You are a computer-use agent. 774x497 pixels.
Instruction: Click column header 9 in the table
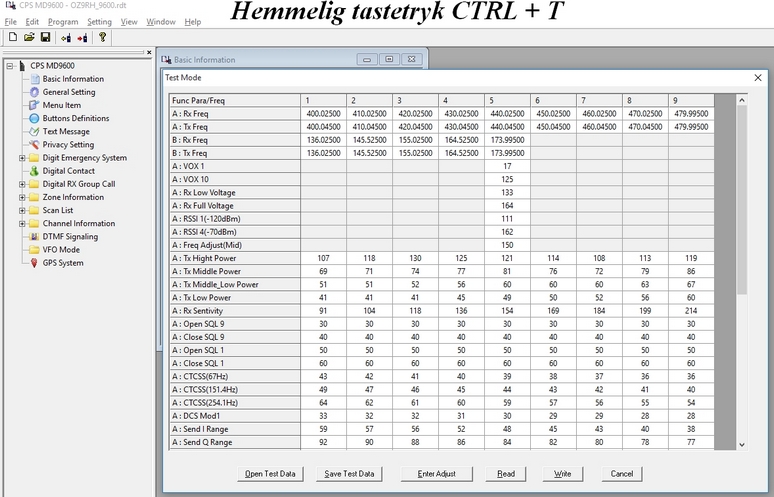point(691,100)
